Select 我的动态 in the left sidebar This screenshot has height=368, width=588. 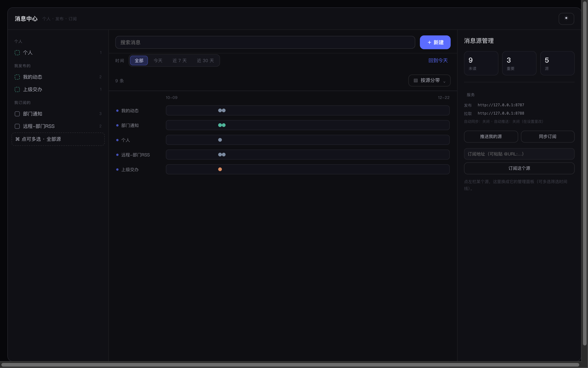coord(58,77)
